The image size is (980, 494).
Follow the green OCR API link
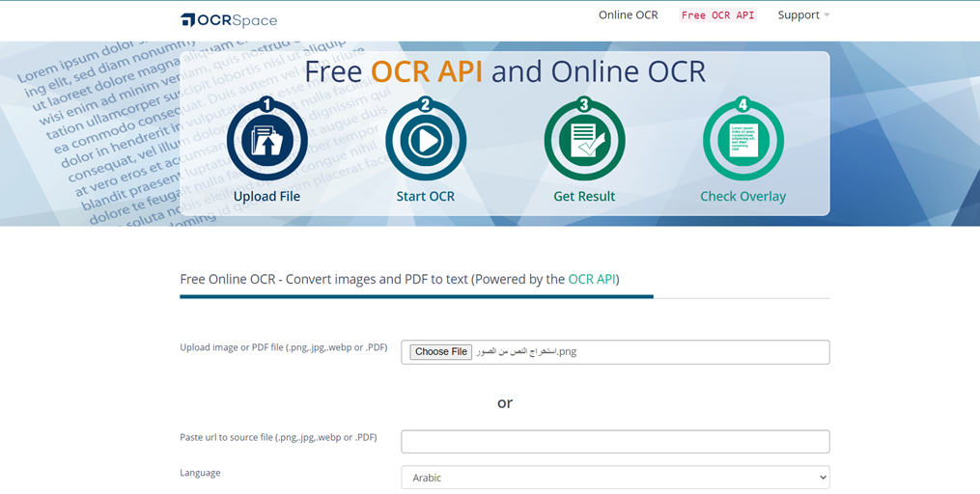[x=592, y=279]
